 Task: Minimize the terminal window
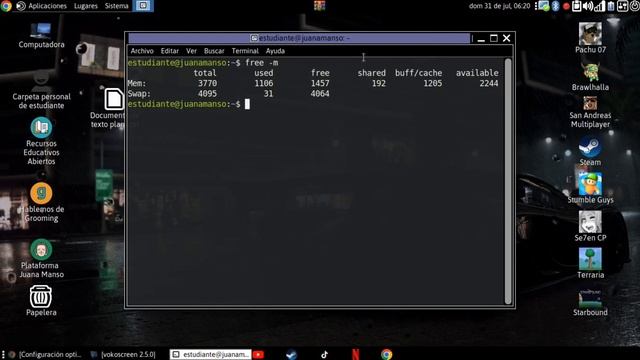click(x=481, y=38)
